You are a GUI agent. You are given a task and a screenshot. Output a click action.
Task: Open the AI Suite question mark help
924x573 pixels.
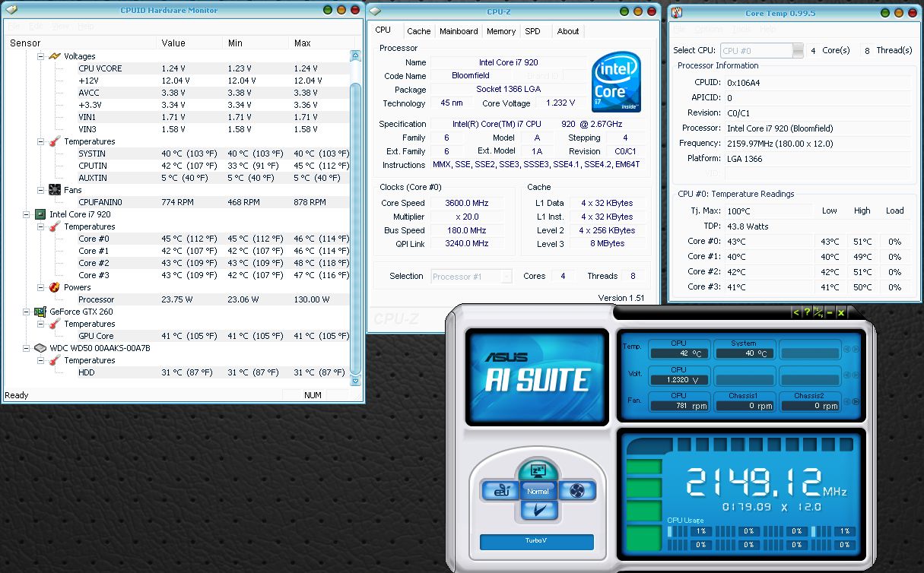tap(807, 312)
